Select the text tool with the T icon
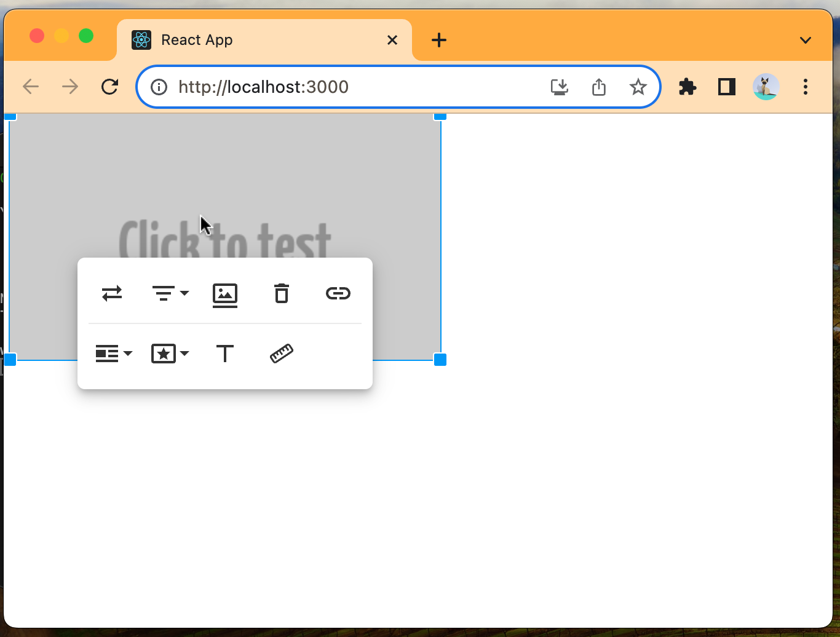This screenshot has width=840, height=637. (x=225, y=354)
